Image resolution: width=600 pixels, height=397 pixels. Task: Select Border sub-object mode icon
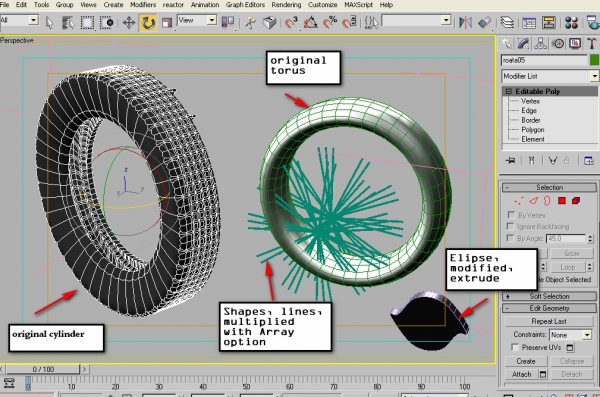click(547, 201)
